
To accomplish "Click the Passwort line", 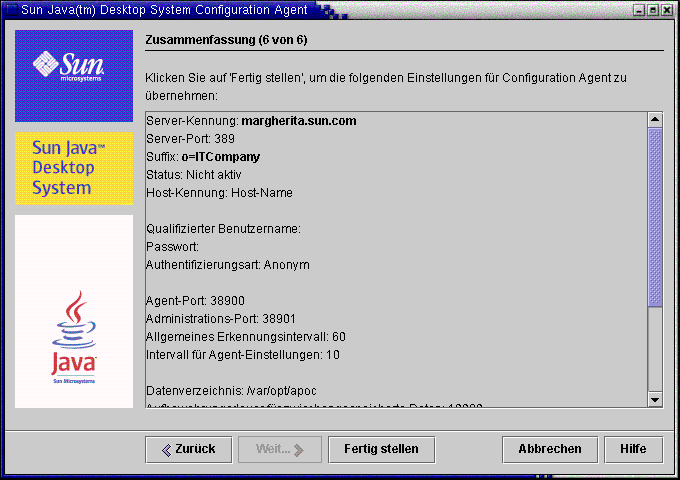I will pyautogui.click(x=172, y=247).
